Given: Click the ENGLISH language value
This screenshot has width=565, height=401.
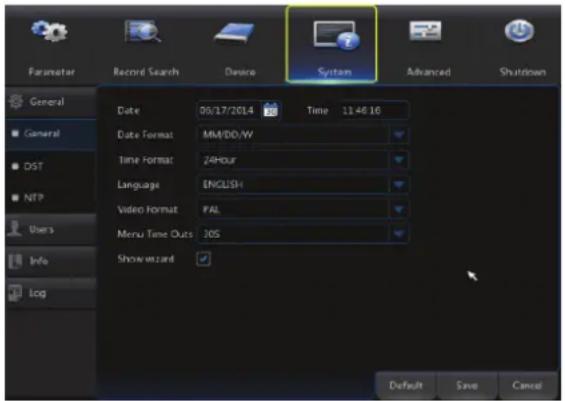Looking at the screenshot, I should click(x=223, y=185).
